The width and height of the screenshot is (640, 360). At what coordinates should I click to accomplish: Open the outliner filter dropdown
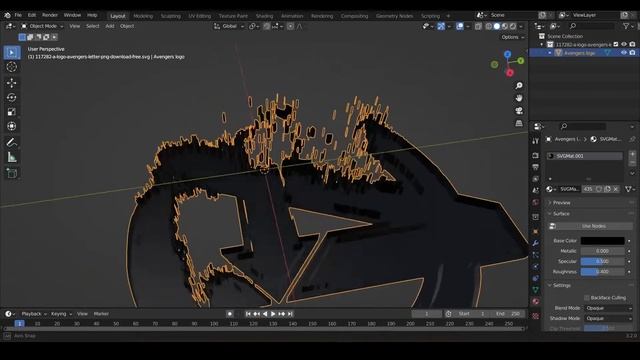click(628, 26)
